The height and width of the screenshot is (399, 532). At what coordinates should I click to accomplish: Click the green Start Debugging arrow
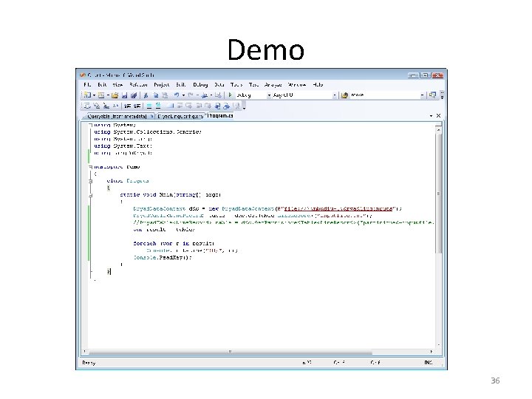(230, 95)
